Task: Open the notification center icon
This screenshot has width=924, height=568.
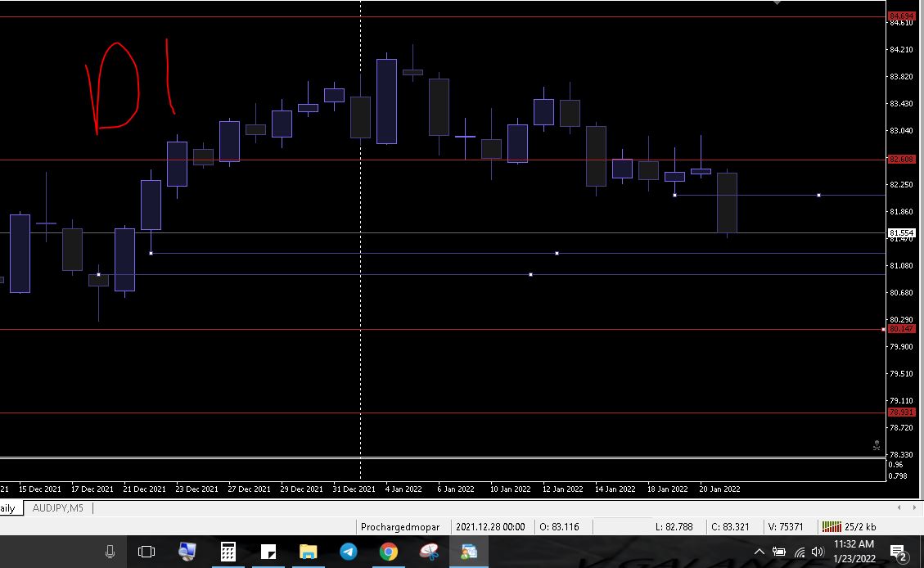Action: click(898, 552)
